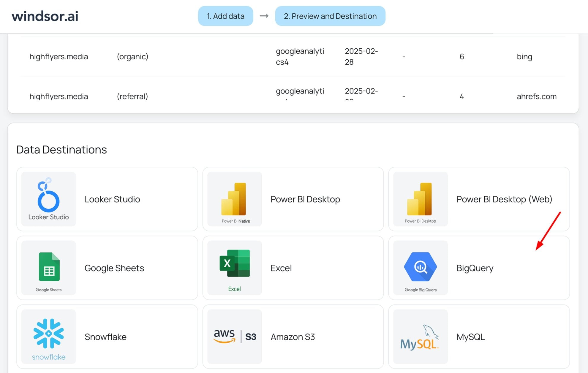Select the MySQL destination icon
The height and width of the screenshot is (373, 588).
click(x=420, y=337)
